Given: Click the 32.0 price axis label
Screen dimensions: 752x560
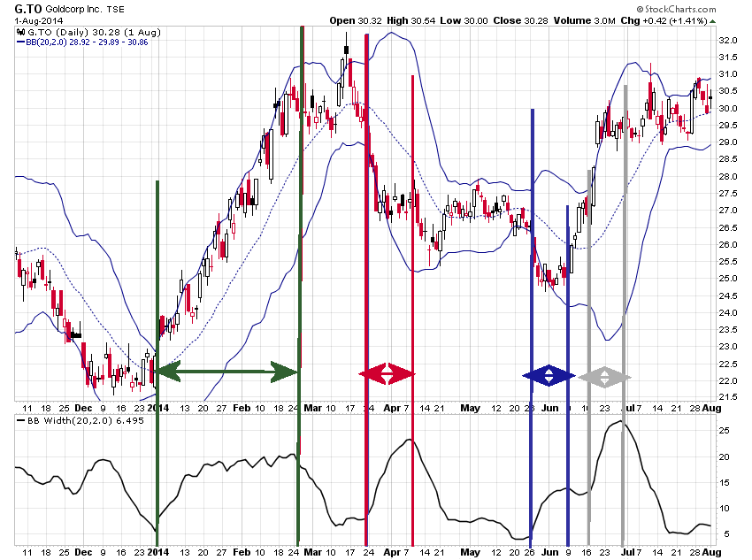Looking at the screenshot, I should (x=728, y=41).
